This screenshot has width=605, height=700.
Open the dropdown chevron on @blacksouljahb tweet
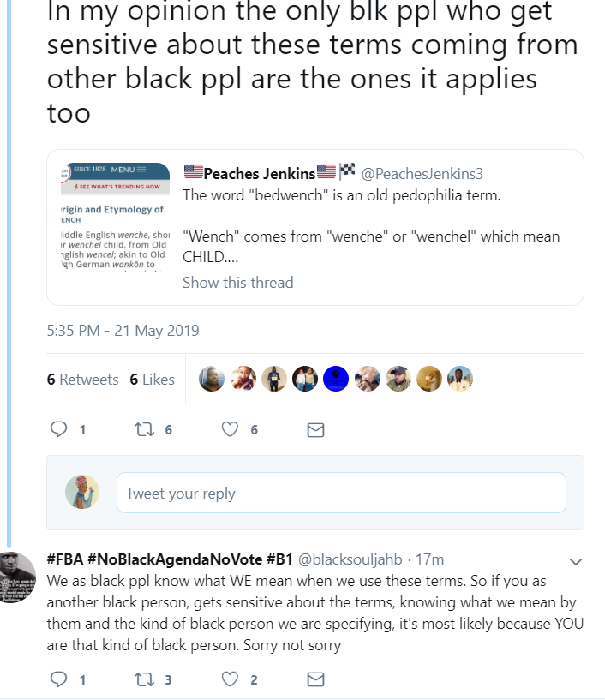click(x=576, y=561)
